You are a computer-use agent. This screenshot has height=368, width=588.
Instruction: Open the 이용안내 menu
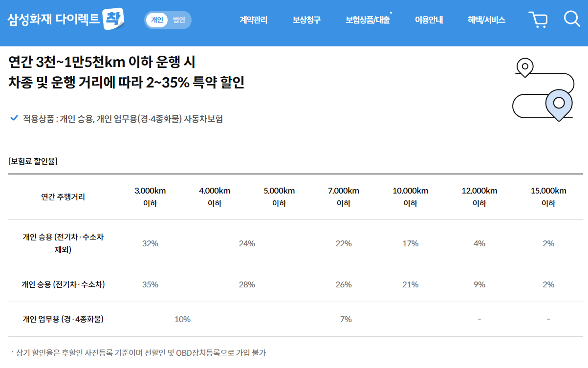tap(429, 20)
